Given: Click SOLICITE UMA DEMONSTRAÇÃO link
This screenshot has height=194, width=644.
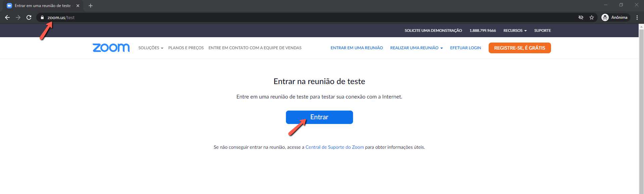Looking at the screenshot, I should [x=433, y=30].
